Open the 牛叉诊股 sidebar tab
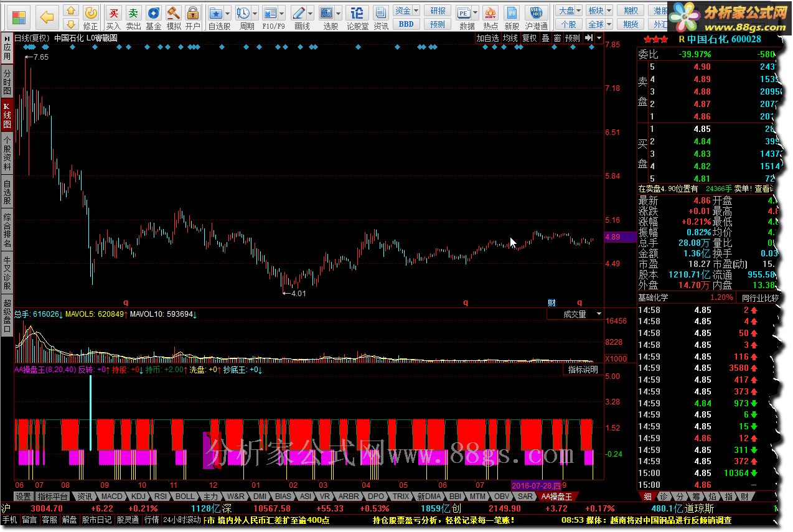This screenshot has width=793, height=532. click(x=7, y=273)
